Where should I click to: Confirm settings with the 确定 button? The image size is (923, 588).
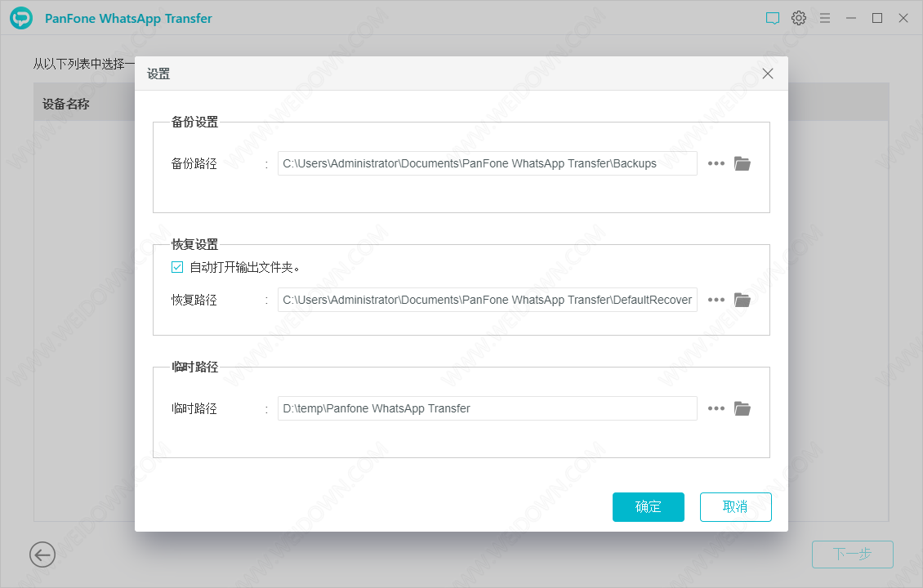pos(648,507)
